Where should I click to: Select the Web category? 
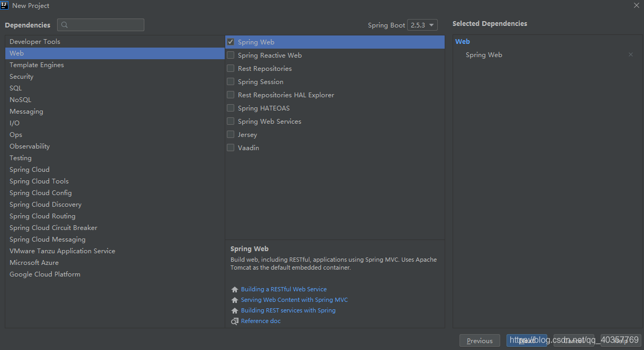tap(115, 53)
